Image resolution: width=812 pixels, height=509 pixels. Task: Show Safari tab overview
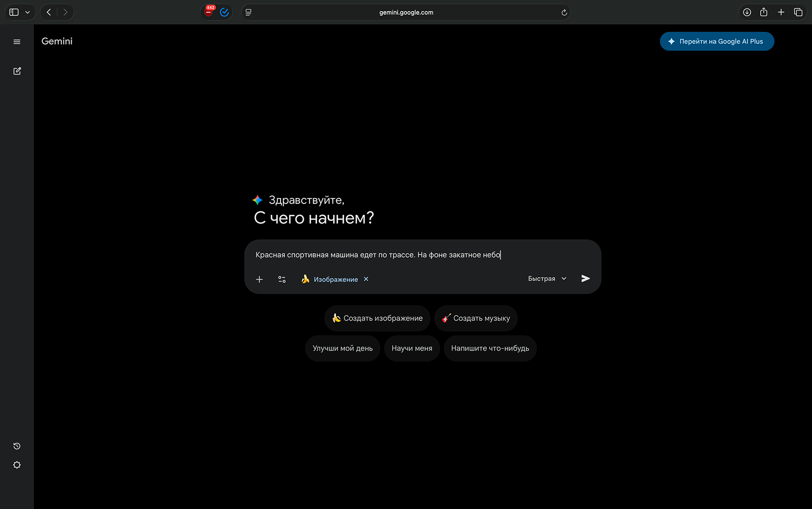798,12
